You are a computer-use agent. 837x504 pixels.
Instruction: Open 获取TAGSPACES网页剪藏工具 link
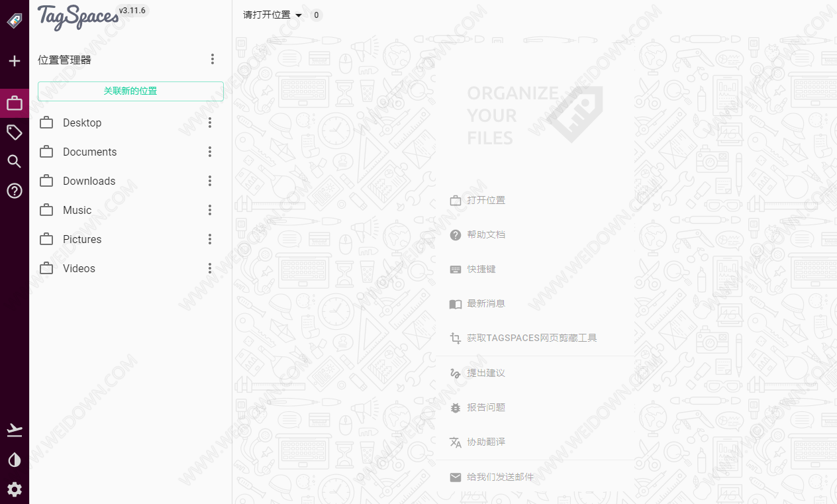[532, 338]
